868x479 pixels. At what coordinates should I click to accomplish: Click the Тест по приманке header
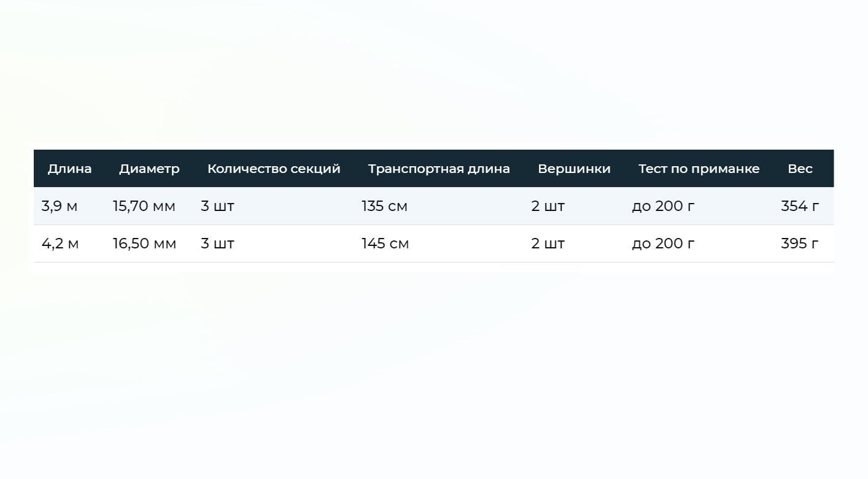click(699, 169)
